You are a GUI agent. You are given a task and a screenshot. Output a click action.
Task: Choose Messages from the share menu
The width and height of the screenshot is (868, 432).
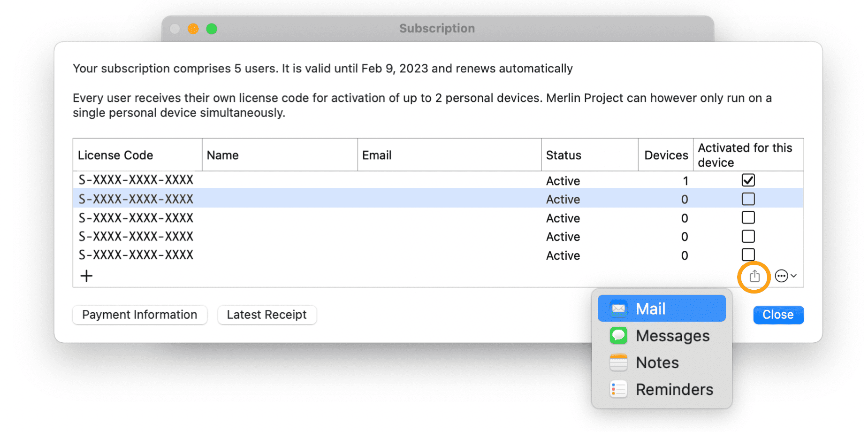tap(672, 336)
